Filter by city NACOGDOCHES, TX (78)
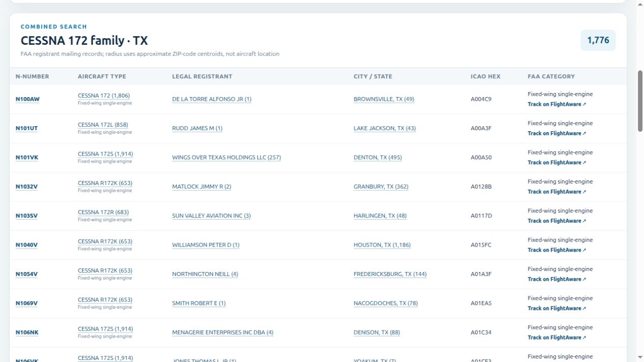Screen dimensions: 644x362 pos(386,304)
